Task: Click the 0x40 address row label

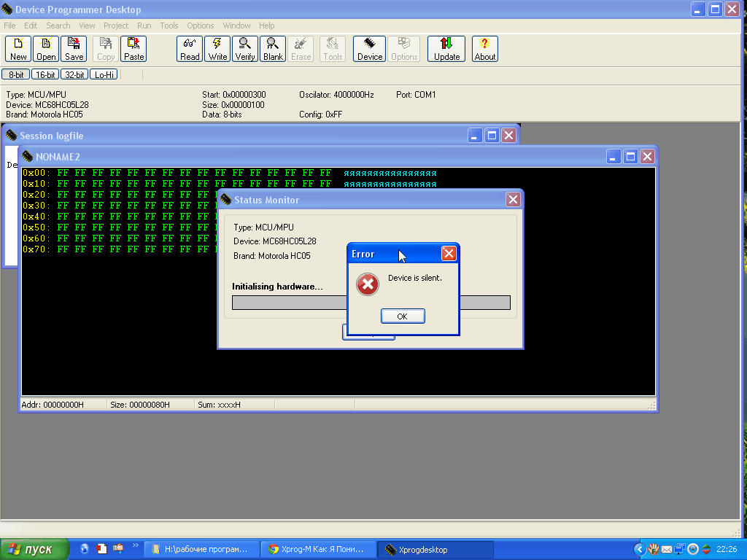Action: [x=36, y=217]
